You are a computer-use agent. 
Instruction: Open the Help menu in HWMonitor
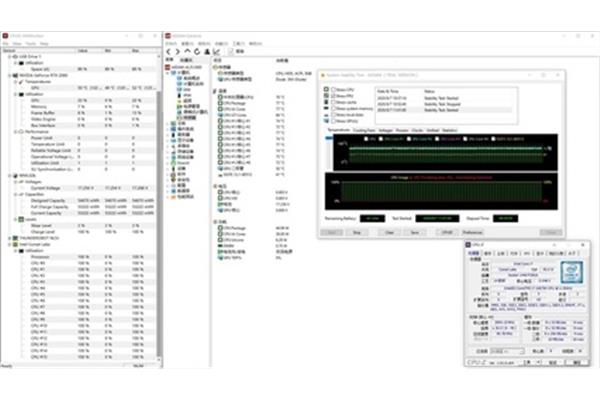pyautogui.click(x=44, y=44)
